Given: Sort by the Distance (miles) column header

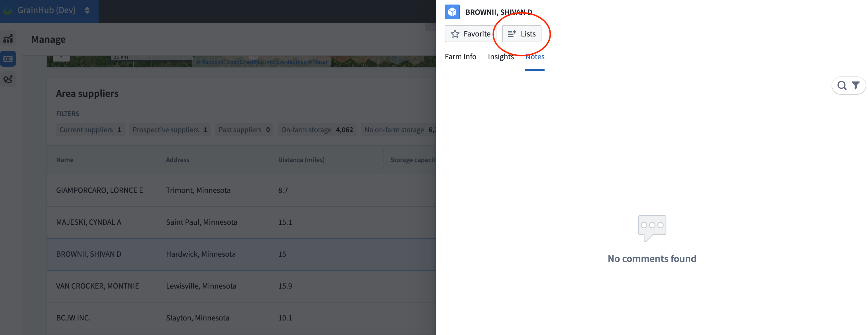Looking at the screenshot, I should point(301,160).
